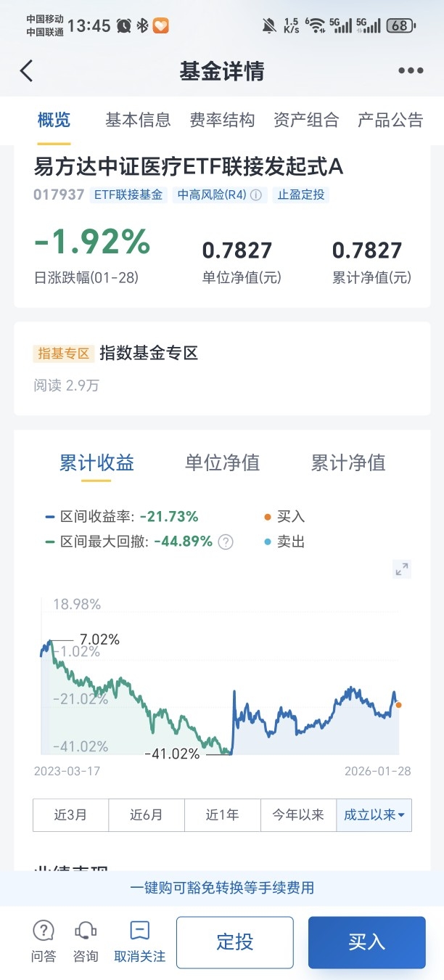Tap the max drawdown help icon
Viewport: 444px width, 980px height.
(226, 542)
